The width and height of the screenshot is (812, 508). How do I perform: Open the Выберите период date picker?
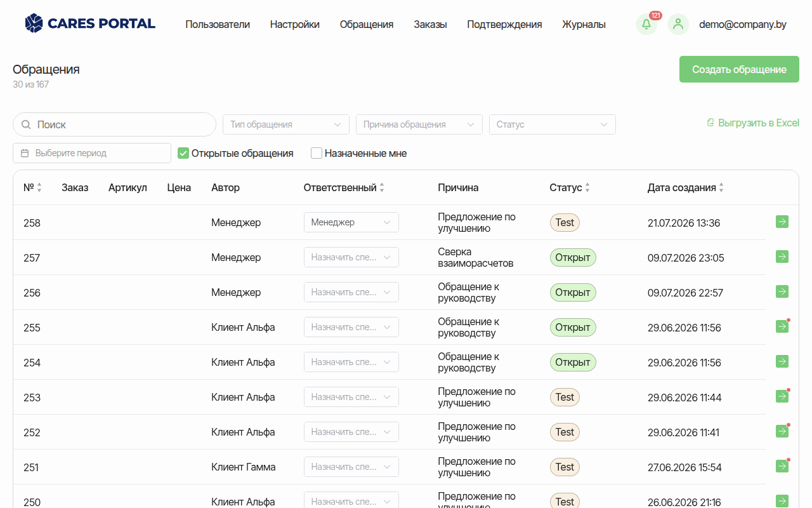92,153
